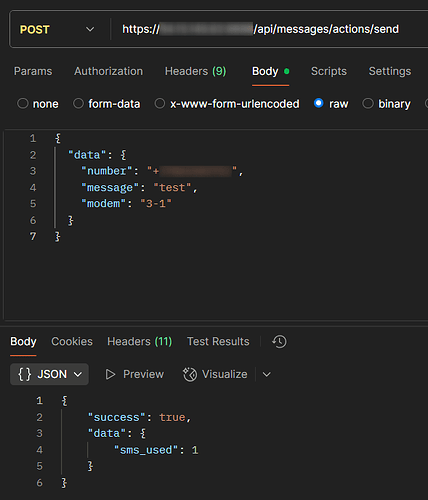Select the none body radio button
428x500 pixels.
23,103
